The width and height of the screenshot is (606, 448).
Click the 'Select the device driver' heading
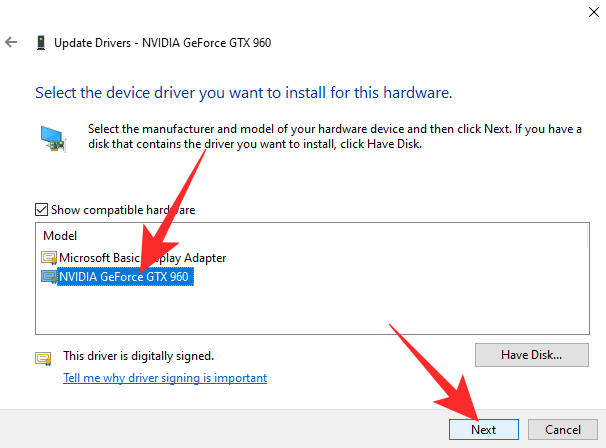tap(244, 93)
